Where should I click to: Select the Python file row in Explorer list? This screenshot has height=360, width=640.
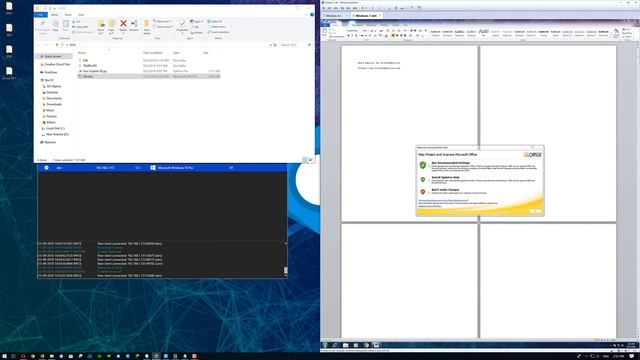(x=149, y=71)
